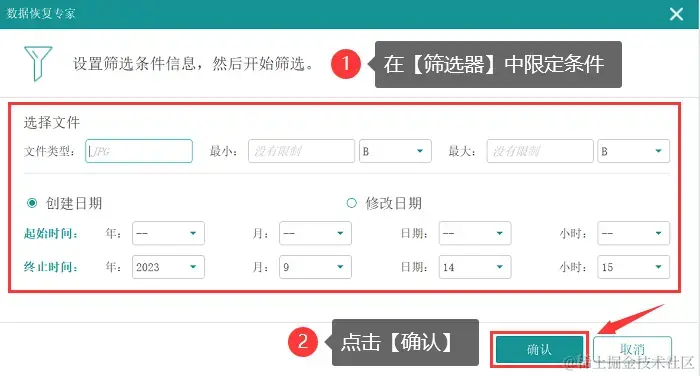Open the 终止时间 year dropdown showing 2023
The width and height of the screenshot is (700, 376).
(x=168, y=267)
